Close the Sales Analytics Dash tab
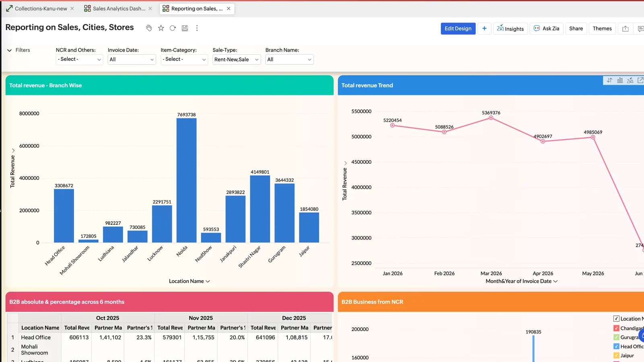This screenshot has height=362, width=644. [150, 8]
